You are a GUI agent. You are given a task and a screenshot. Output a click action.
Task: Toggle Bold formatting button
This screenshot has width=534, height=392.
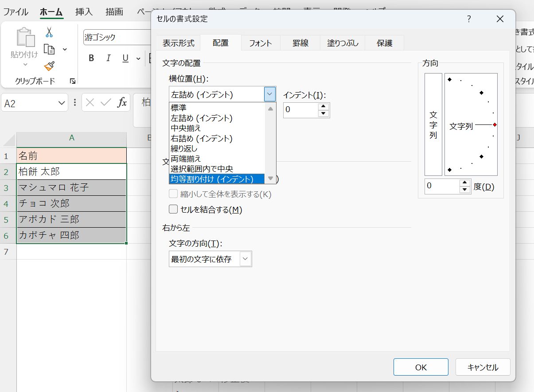coord(91,58)
